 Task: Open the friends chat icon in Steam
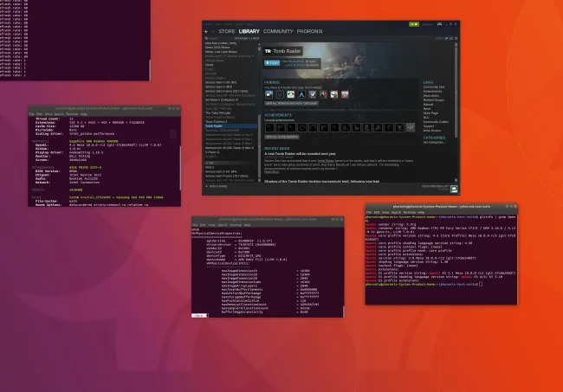454,189
